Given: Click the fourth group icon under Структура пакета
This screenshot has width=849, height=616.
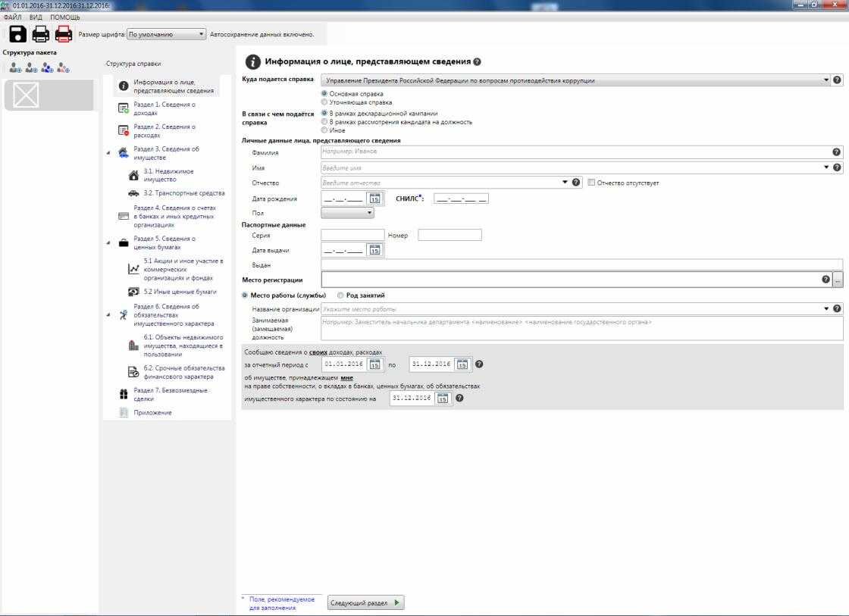Looking at the screenshot, I should (64, 67).
